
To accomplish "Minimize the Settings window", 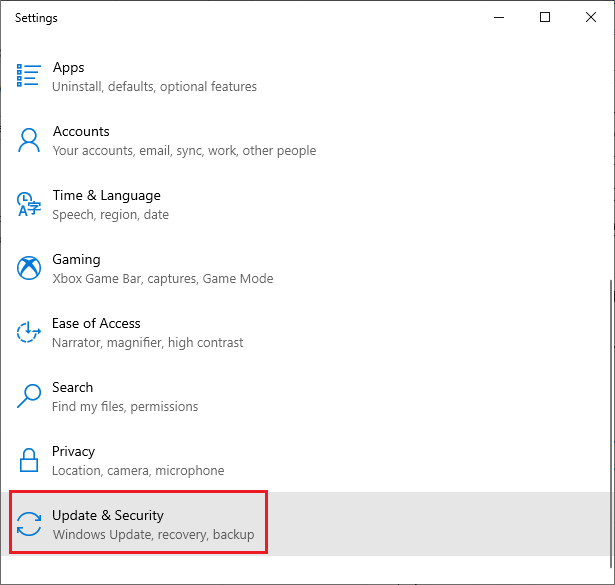I will click(498, 17).
